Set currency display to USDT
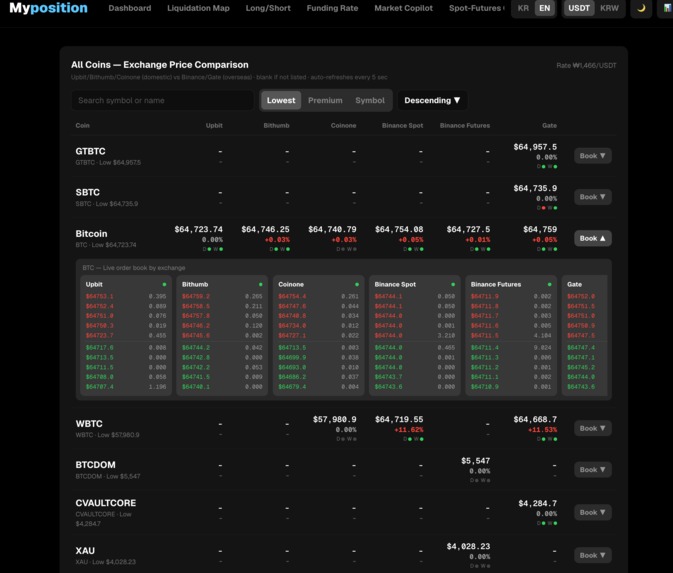 click(579, 8)
